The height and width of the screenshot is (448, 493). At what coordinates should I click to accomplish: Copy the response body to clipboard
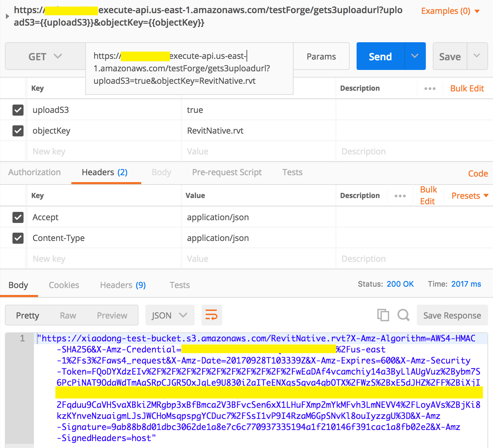(x=383, y=315)
